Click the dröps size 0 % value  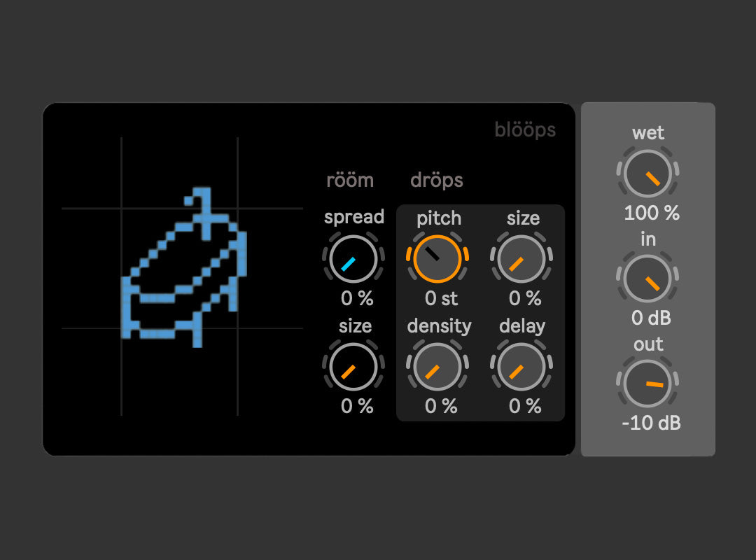[525, 299]
